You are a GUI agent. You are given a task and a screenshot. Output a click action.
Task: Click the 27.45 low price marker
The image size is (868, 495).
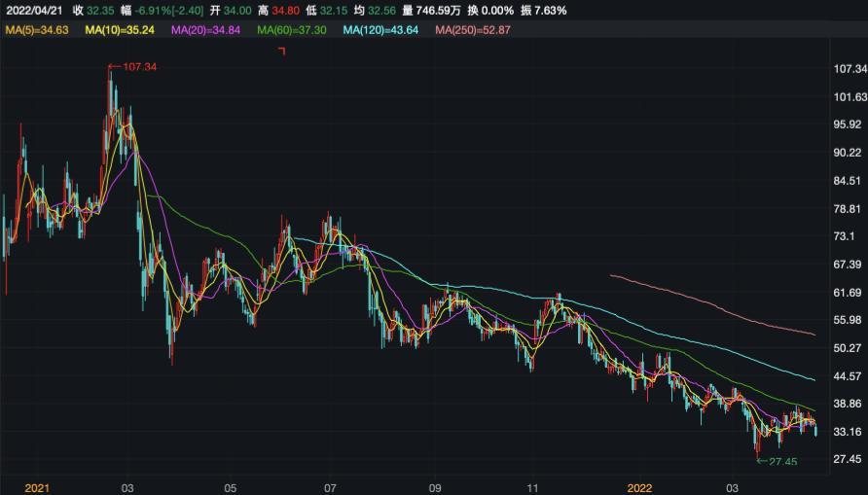point(780,462)
